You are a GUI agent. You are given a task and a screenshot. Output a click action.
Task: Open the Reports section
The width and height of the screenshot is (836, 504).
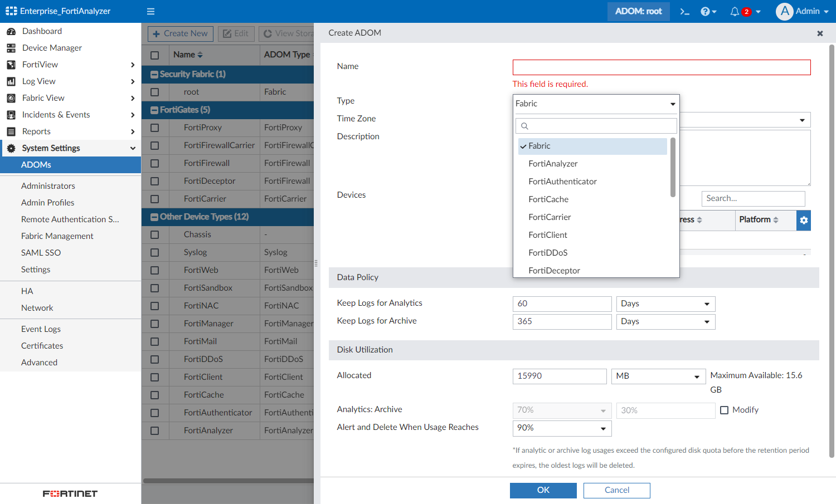pos(36,131)
